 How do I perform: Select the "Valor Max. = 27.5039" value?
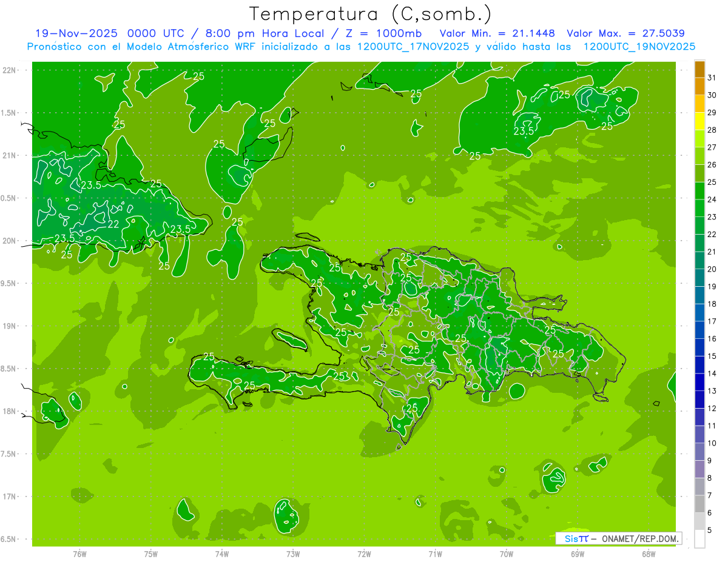tap(625, 33)
